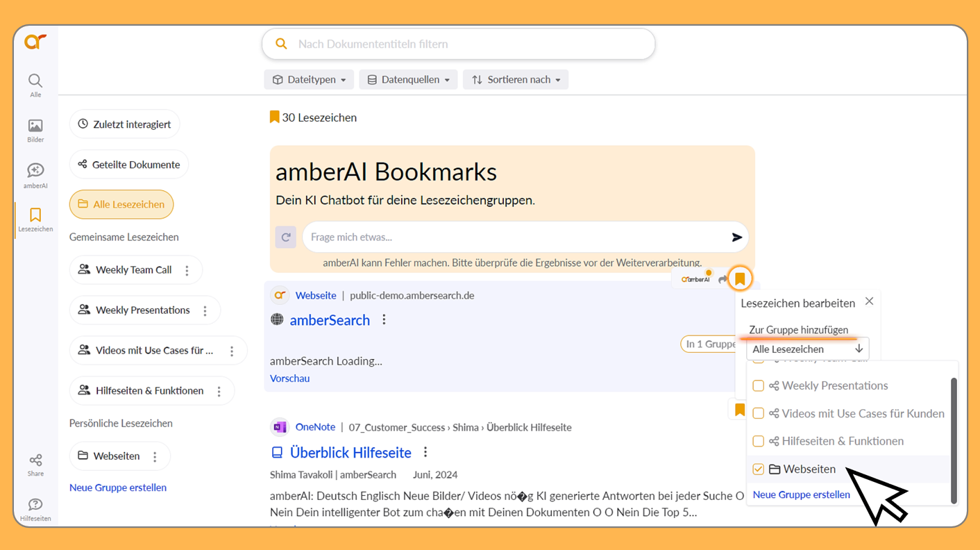980x550 pixels.
Task: Open the Alle search section
Action: 35,85
